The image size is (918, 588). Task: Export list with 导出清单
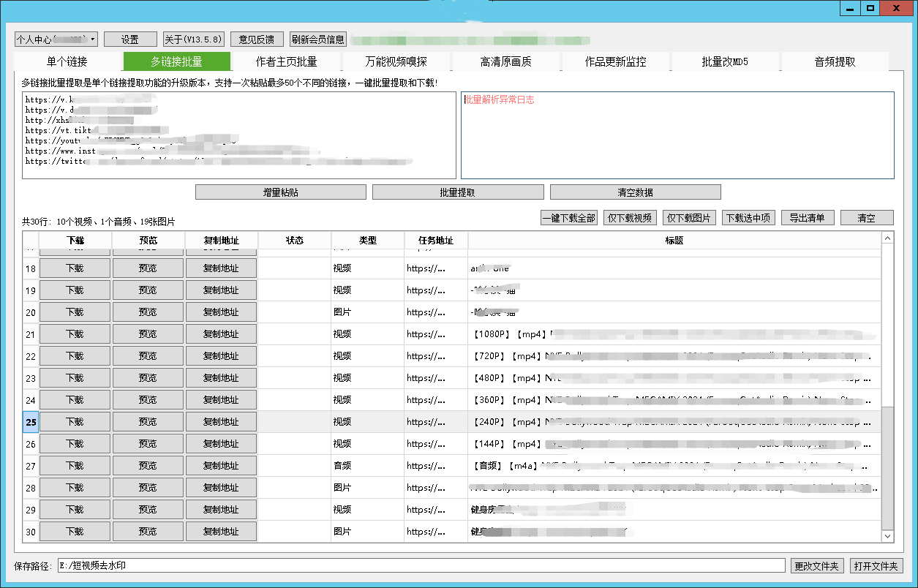(x=807, y=218)
